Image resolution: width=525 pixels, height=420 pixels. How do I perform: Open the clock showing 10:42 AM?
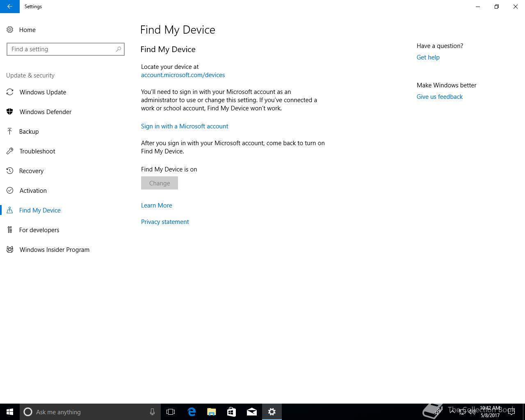[490, 412]
